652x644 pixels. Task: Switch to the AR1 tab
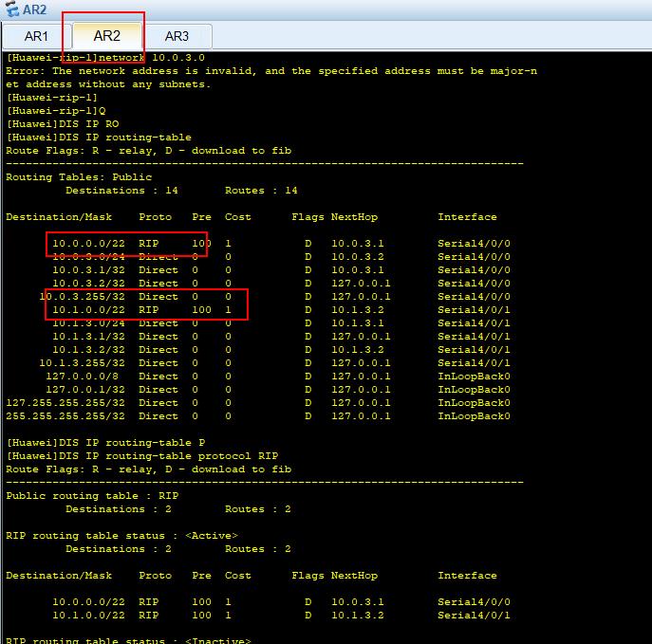coord(36,36)
